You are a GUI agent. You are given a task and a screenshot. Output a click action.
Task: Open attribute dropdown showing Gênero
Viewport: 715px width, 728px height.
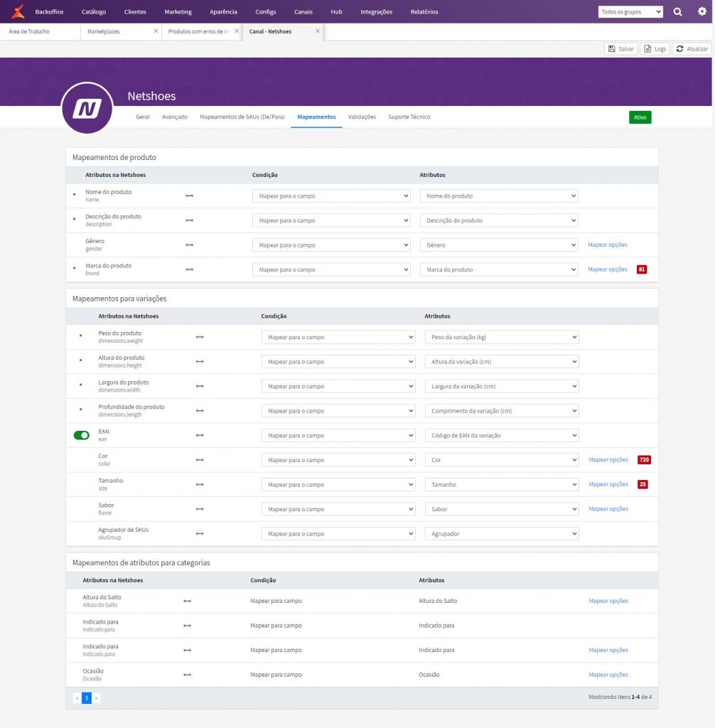499,245
